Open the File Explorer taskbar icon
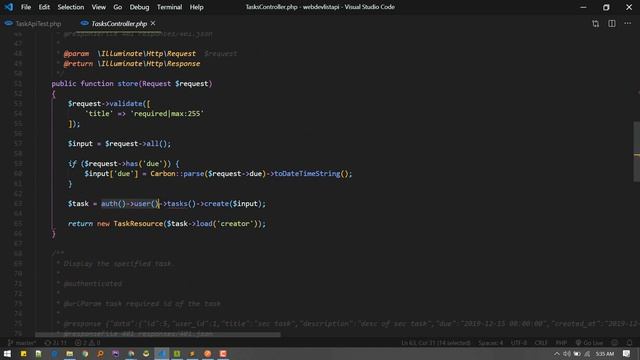Screen dimensions: 640x360 [x=69, y=353]
